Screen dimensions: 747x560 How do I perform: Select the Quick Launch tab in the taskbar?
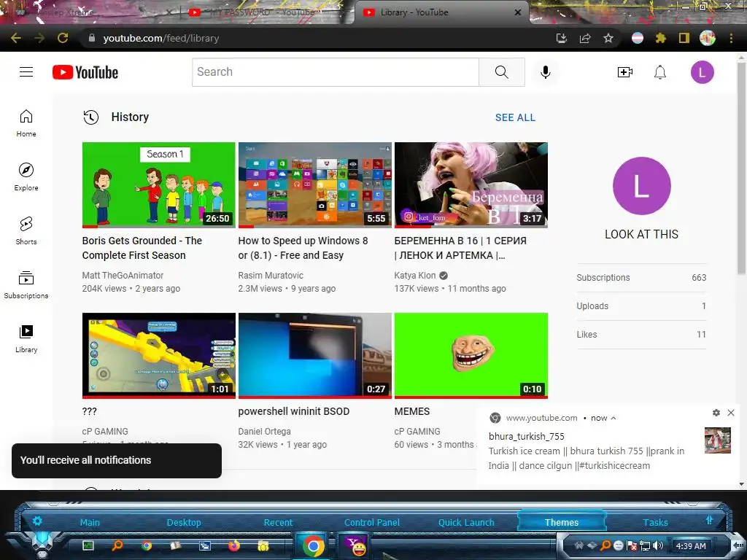tap(466, 522)
